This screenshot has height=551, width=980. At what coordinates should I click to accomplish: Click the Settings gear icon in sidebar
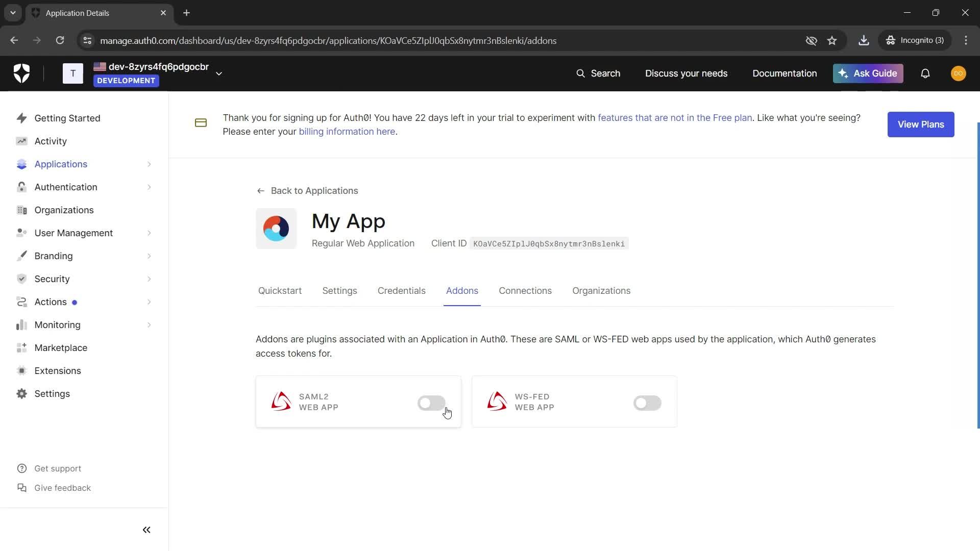(x=21, y=394)
